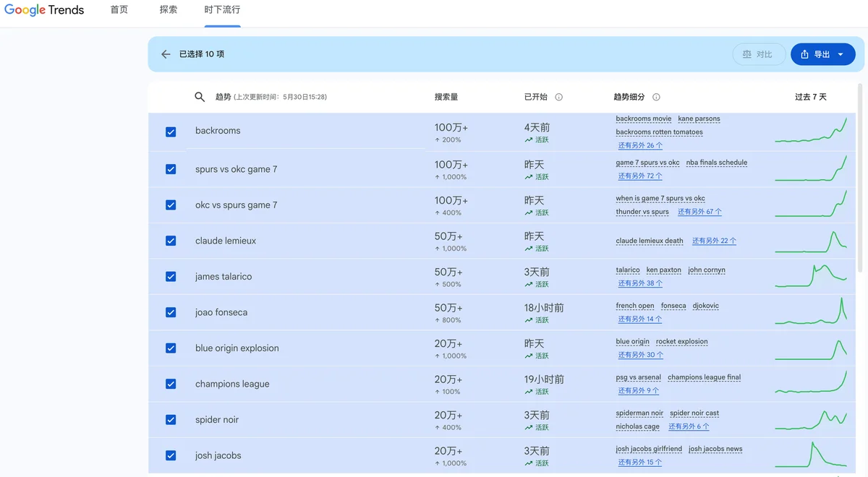The image size is (868, 477).
Task: Open the josh jacobs news term
Action: pos(715,449)
